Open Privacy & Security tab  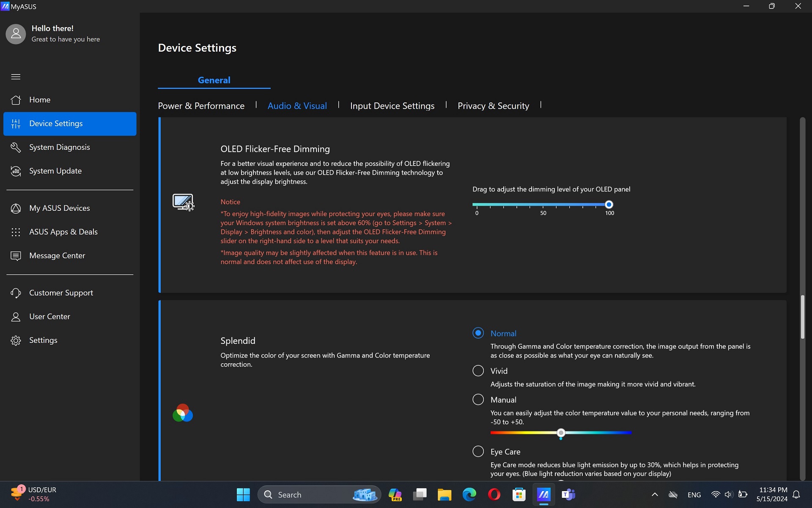click(x=493, y=106)
